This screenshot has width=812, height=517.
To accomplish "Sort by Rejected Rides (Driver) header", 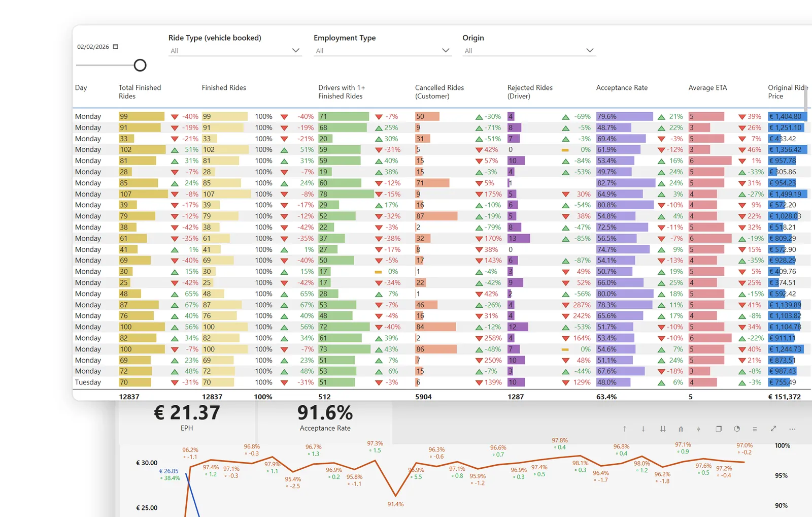I will (x=530, y=91).
